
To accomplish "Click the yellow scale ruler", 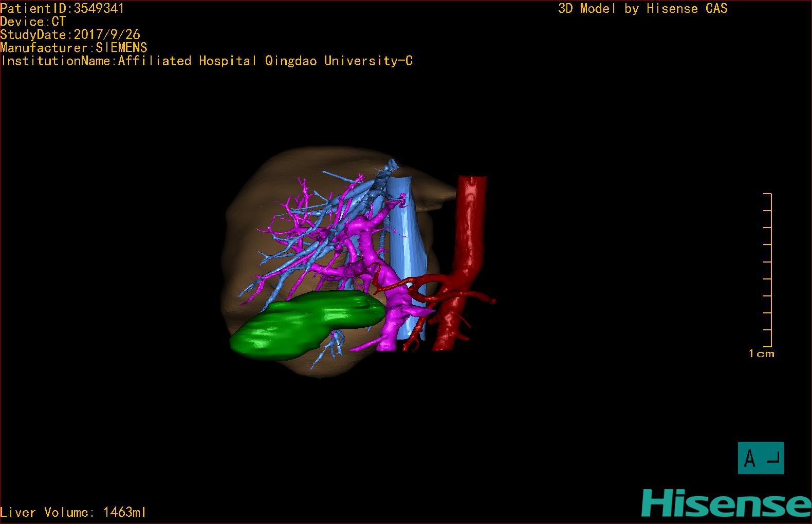I will pos(768,270).
